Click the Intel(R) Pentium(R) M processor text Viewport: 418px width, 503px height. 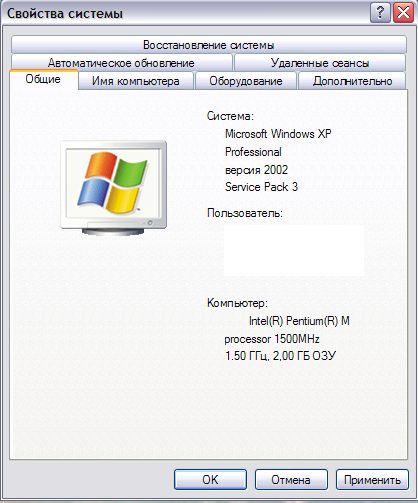click(x=287, y=330)
